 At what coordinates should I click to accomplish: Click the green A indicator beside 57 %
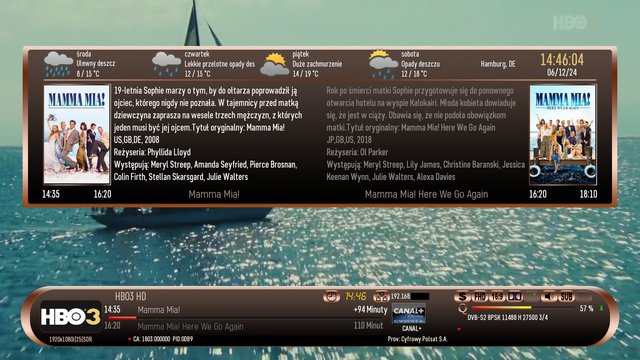601,309
